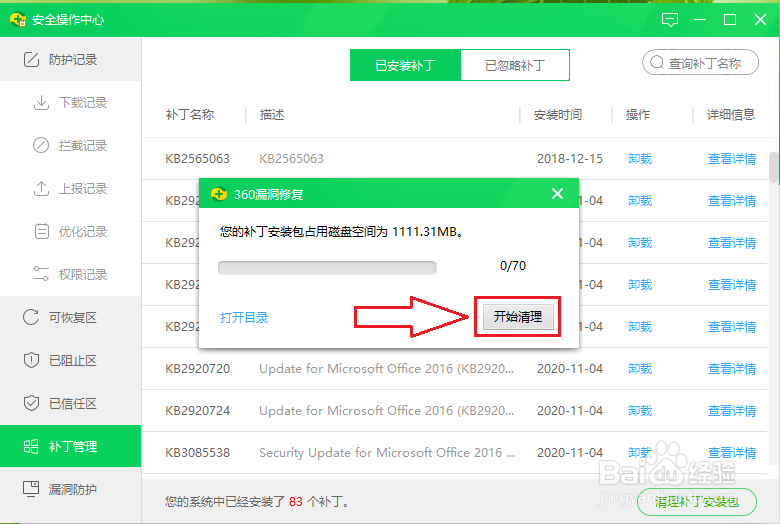Screen dimensions: 780x524
Task: Focus the 查询补丁名称 search field
Action: tap(700, 63)
